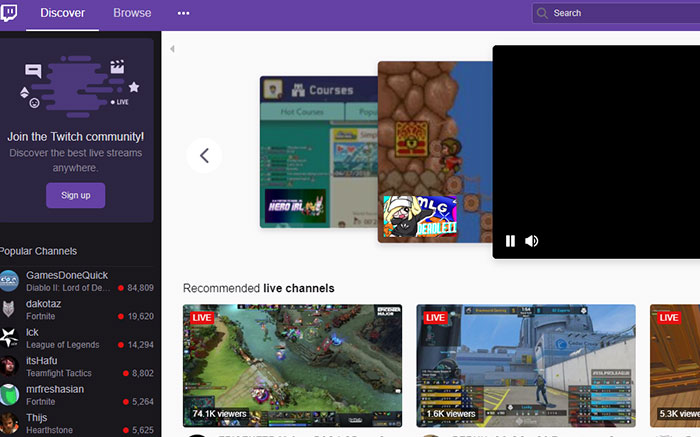Open GamesDoneQuick channel
The image size is (700, 437).
pyautogui.click(x=77, y=281)
